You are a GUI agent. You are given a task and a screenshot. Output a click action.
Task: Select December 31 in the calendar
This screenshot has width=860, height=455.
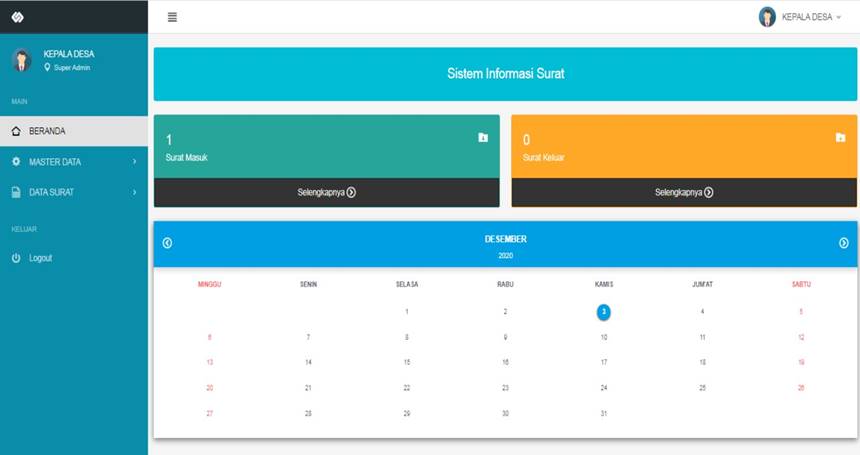click(x=604, y=413)
